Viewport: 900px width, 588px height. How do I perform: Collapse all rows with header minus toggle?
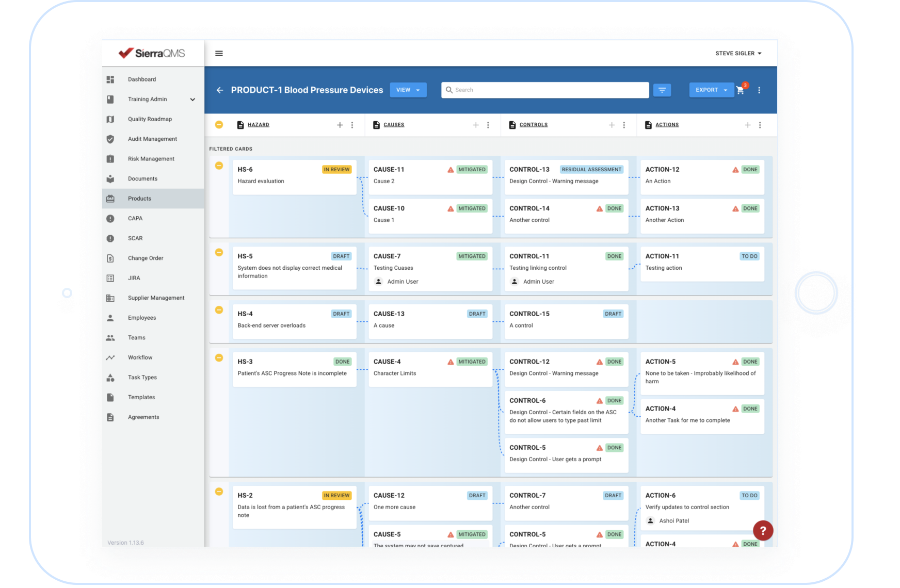219,125
